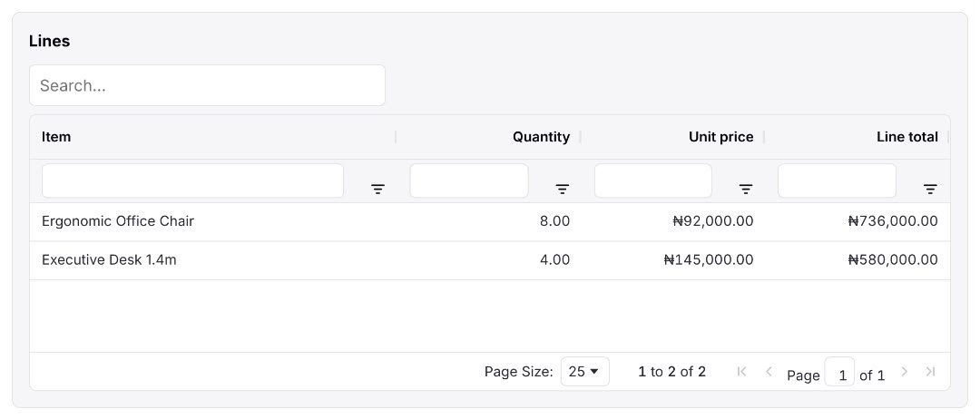Open filter menu for Quantity column
This screenshot has width=980, height=419.
[x=563, y=190]
